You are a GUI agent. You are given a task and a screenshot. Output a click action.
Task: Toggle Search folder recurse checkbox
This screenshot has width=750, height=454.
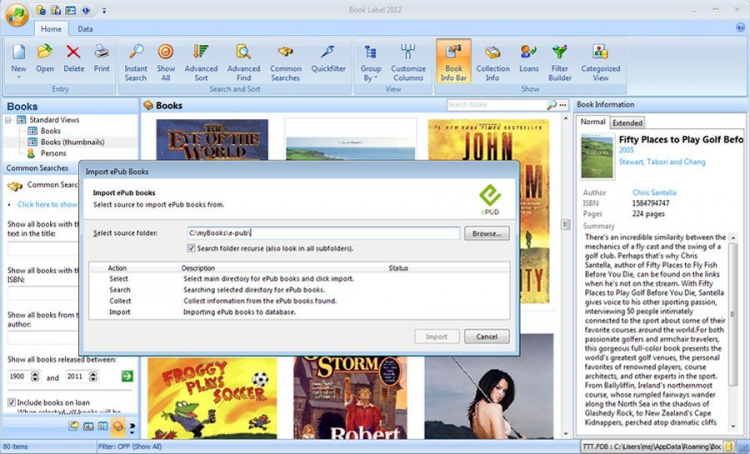coord(191,248)
